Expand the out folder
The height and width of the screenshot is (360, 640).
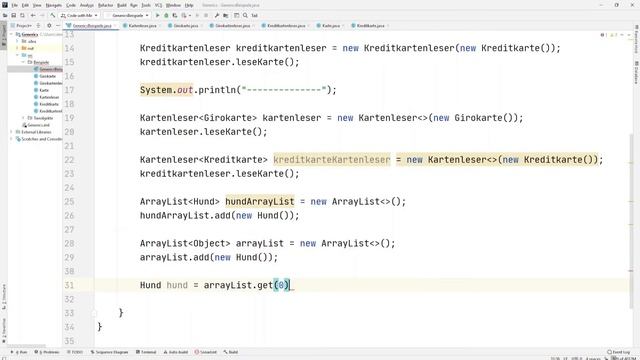point(18,49)
